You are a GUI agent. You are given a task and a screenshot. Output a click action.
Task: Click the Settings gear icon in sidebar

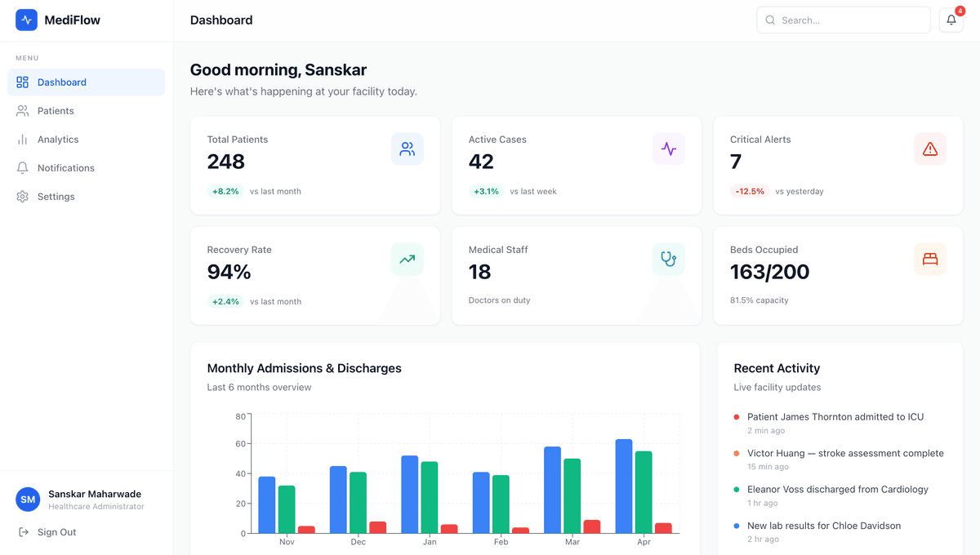point(22,197)
